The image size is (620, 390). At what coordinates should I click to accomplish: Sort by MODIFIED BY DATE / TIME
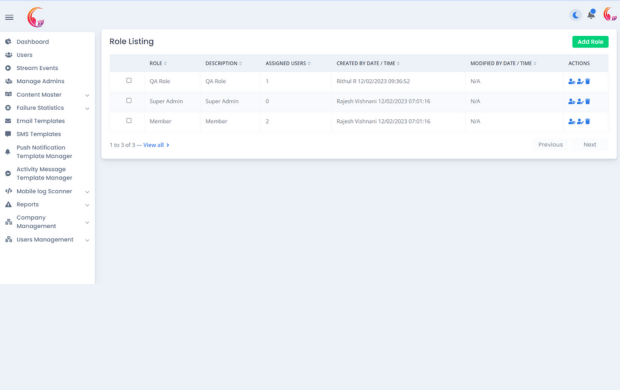[503, 63]
